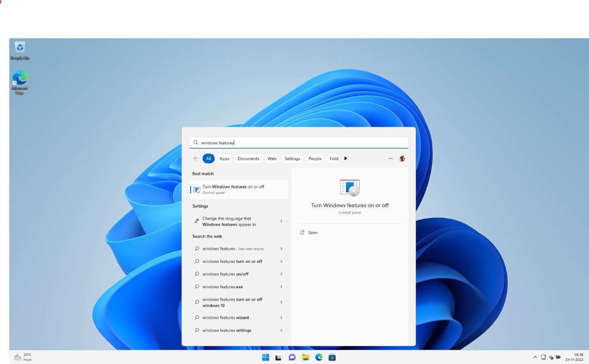Open the Recycle Bin desktop icon

20,50
